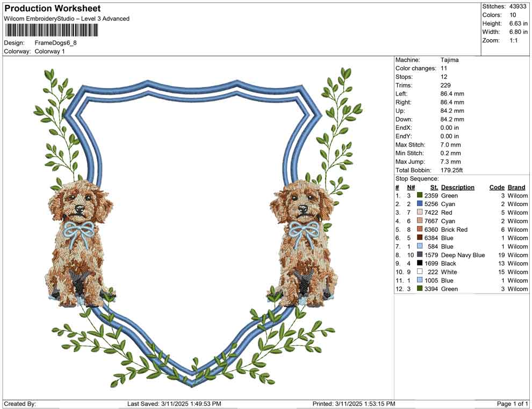Click the Total Bobbin value 179.25ft
This screenshot has width=532, height=409.
451,170
